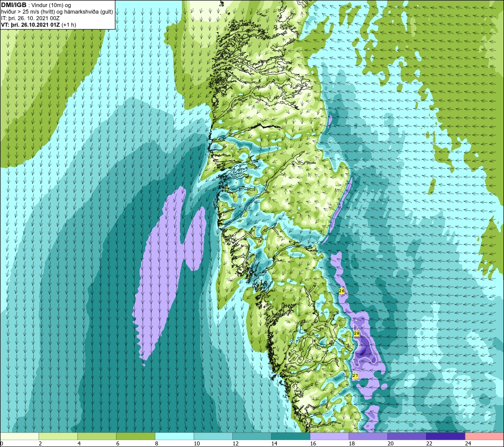This screenshot has height=447, width=504.
Task: Click the legend value 8
Action: [157, 443]
